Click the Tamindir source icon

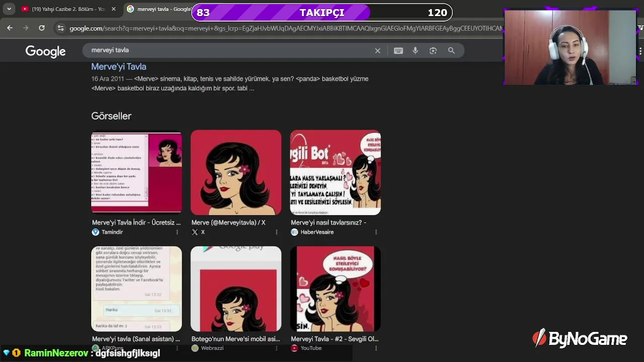click(x=96, y=232)
